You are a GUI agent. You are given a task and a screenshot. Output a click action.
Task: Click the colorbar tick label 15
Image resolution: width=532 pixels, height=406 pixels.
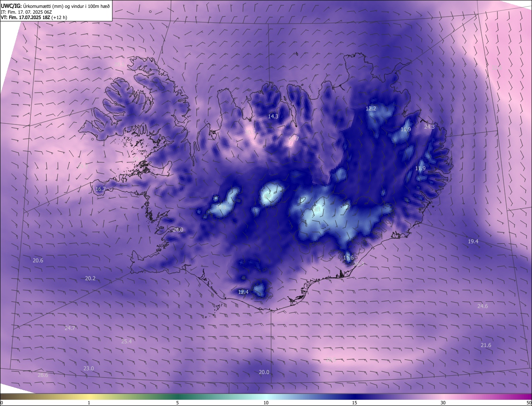[x=355, y=403]
